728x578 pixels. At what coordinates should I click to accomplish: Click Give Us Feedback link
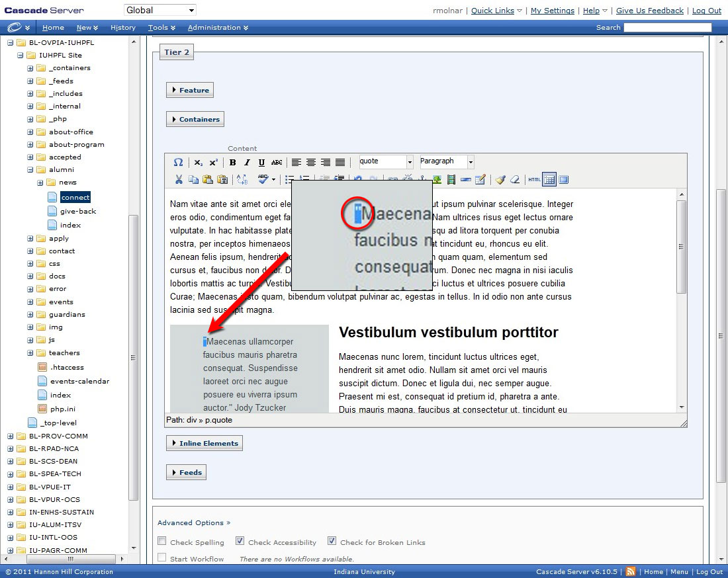[x=649, y=11]
